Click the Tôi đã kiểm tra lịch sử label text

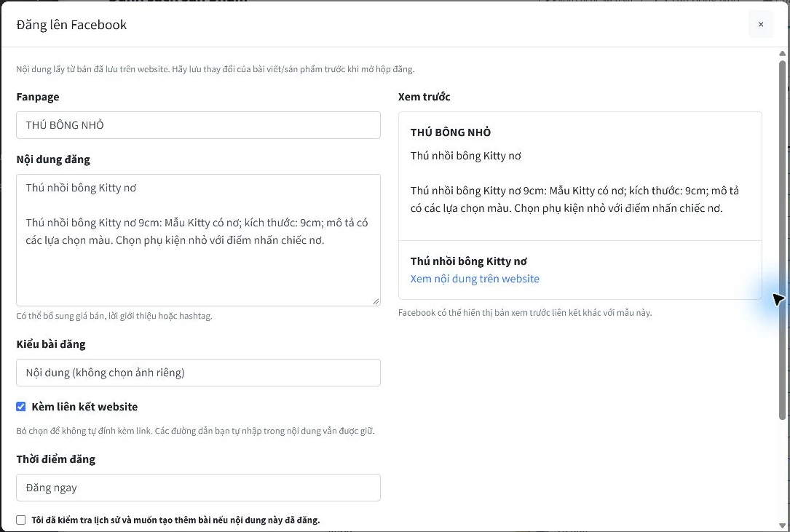tap(175, 520)
